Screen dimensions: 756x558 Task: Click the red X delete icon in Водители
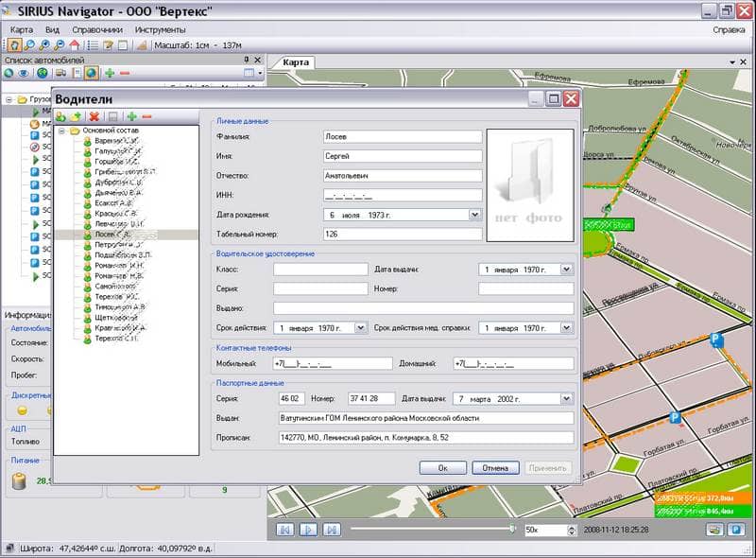click(94, 116)
